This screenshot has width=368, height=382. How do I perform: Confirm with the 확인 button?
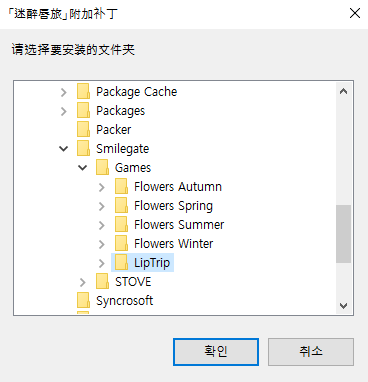pos(216,352)
